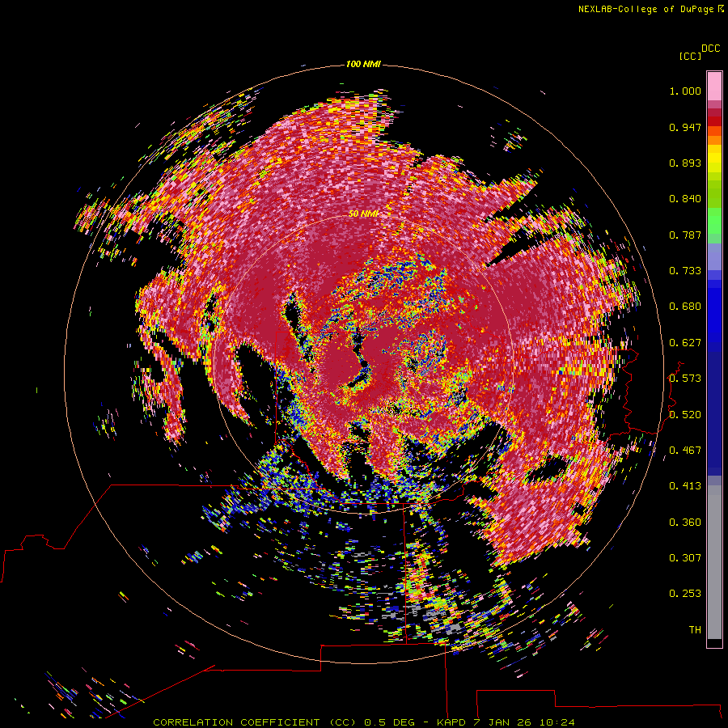Image resolution: width=728 pixels, height=728 pixels.
Task: Click the 0.947 legend value
Action: click(x=685, y=127)
